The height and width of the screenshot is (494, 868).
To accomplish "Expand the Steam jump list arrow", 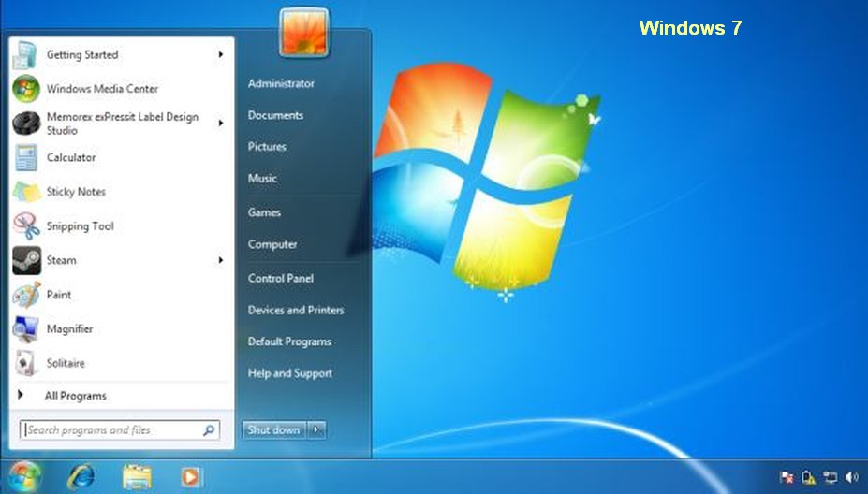I will pyautogui.click(x=221, y=260).
